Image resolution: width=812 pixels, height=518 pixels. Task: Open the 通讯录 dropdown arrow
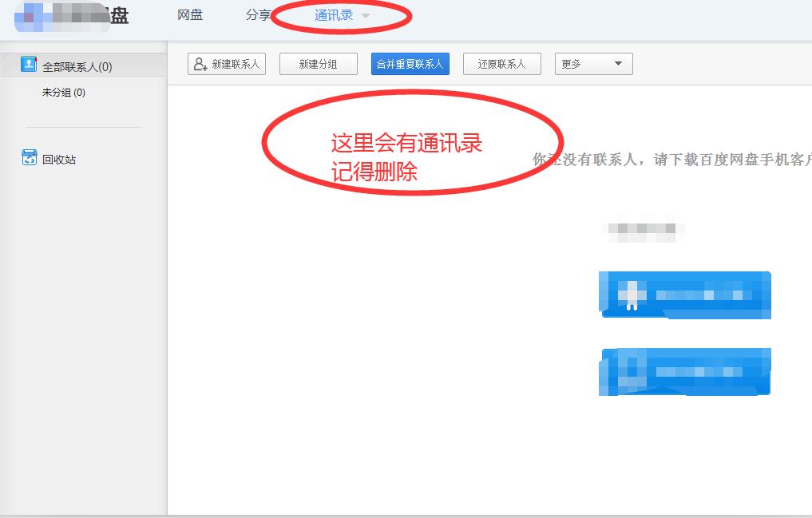(x=366, y=14)
